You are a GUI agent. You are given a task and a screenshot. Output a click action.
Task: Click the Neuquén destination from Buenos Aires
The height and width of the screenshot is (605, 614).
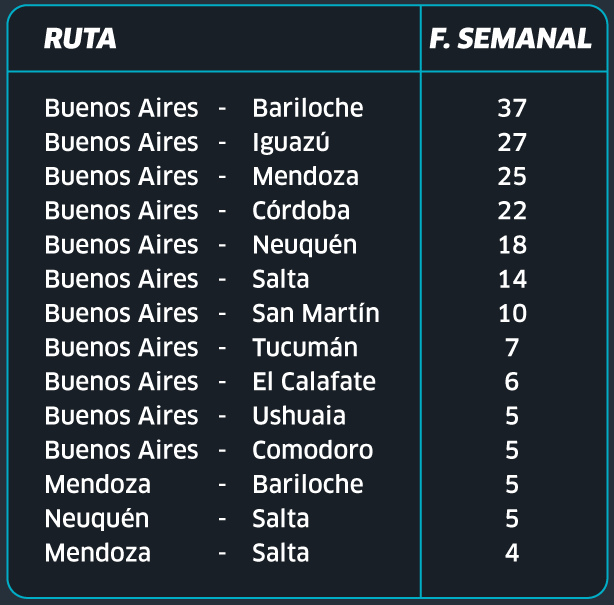pyautogui.click(x=305, y=245)
